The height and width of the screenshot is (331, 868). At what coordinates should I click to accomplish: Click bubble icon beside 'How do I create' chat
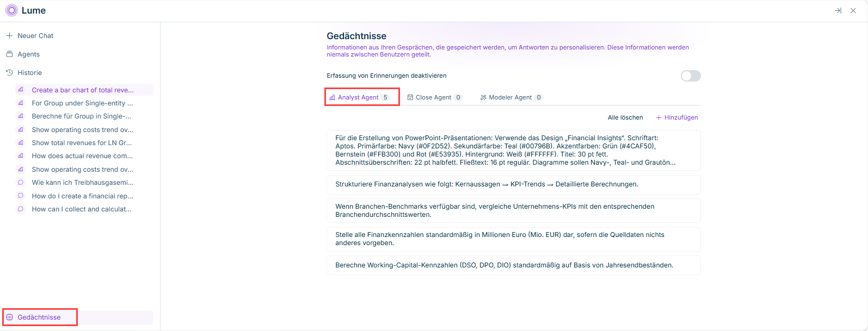click(x=21, y=196)
